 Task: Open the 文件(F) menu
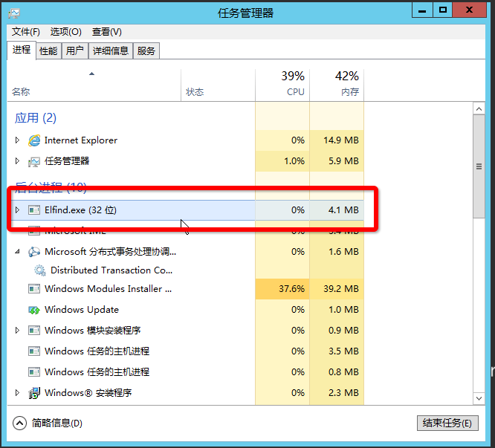[26, 32]
